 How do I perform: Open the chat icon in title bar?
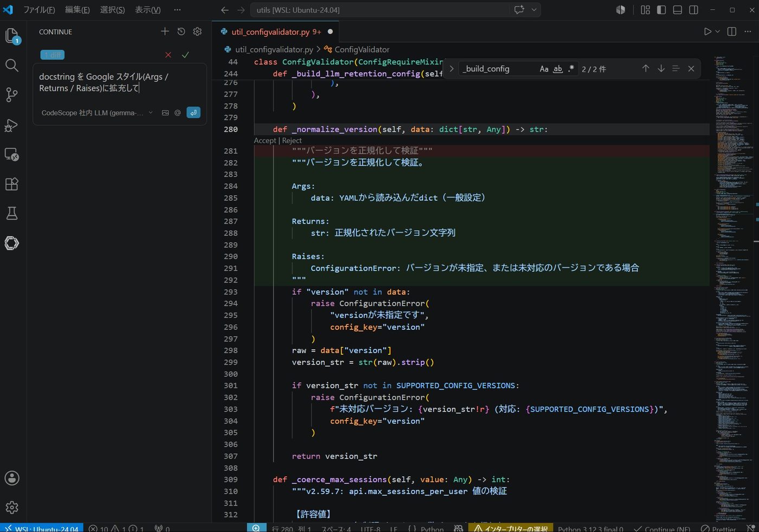[x=519, y=10]
